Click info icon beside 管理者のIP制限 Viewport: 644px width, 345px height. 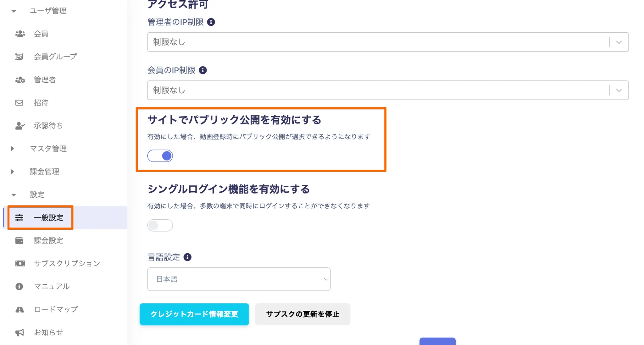(211, 22)
